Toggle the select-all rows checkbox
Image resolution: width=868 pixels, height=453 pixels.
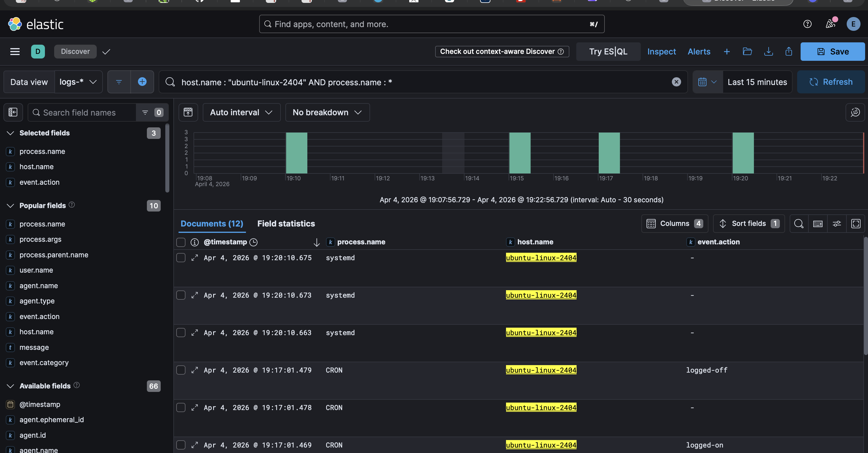[181, 242]
